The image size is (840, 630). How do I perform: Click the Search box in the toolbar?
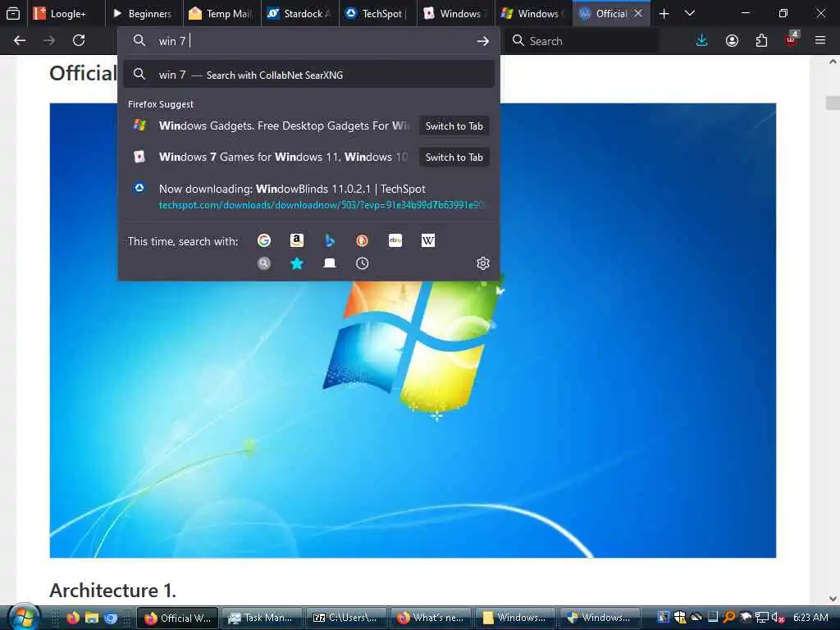[x=582, y=41]
